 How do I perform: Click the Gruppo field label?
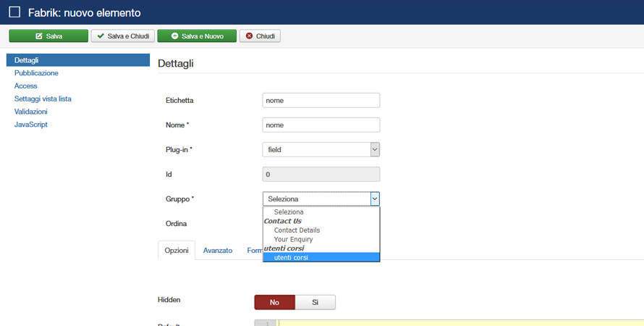click(x=179, y=199)
